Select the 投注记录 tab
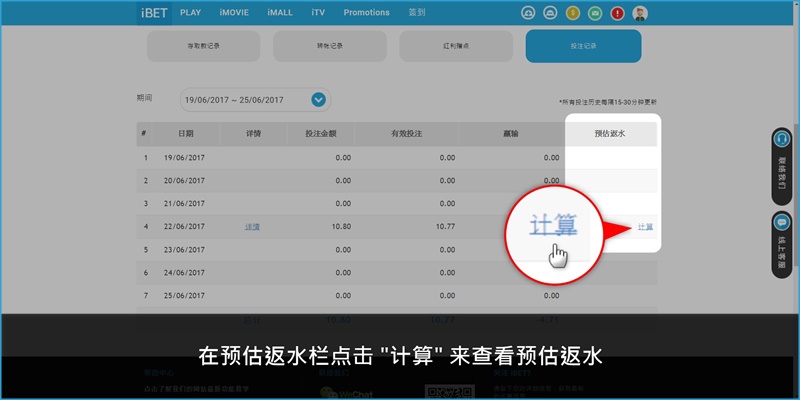800x400 pixels. [x=583, y=46]
